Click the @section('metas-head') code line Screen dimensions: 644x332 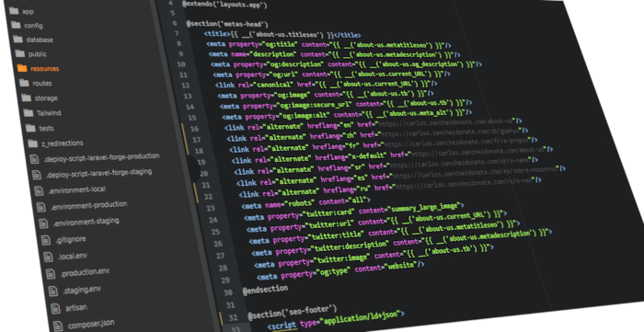point(227,24)
